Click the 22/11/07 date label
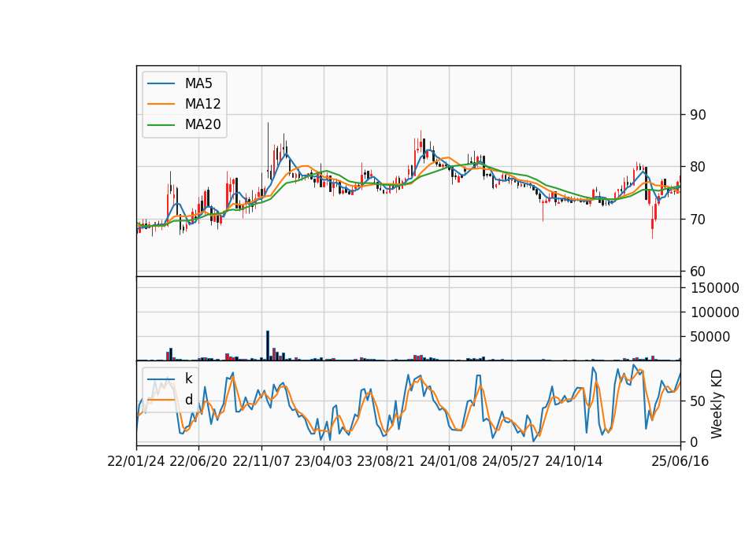Viewport: 756px width, 543px height. pyautogui.click(x=261, y=462)
